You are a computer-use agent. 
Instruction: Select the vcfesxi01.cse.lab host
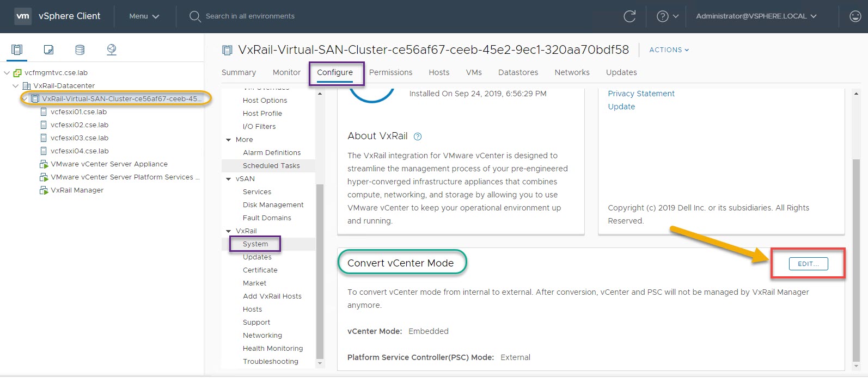tap(78, 112)
